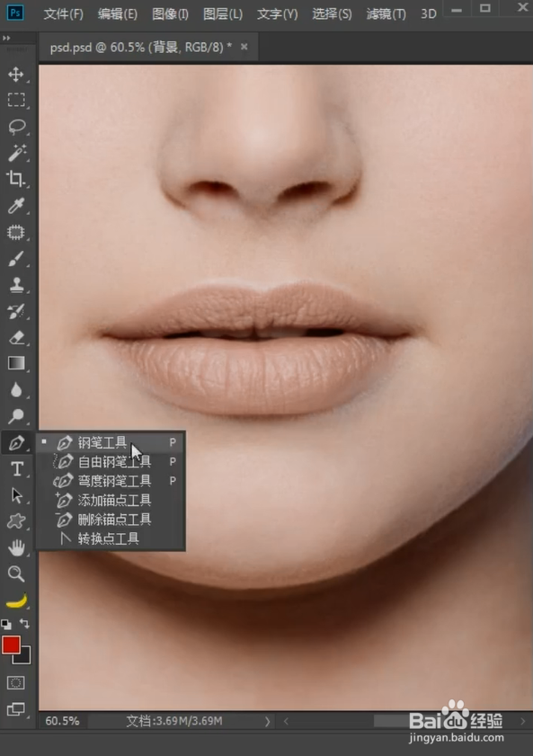The width and height of the screenshot is (533, 756).
Task: Select the Zoom magnifier tool
Action: point(16,574)
